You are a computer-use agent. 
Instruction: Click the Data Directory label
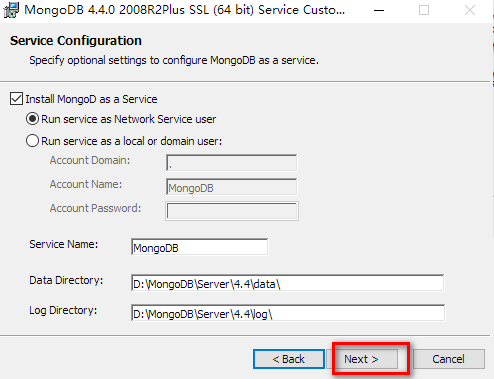point(66,280)
